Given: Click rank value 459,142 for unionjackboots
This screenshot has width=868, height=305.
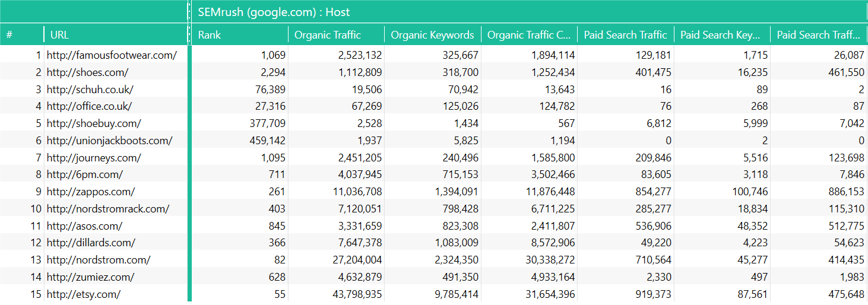Looking at the screenshot, I should click(x=268, y=141).
